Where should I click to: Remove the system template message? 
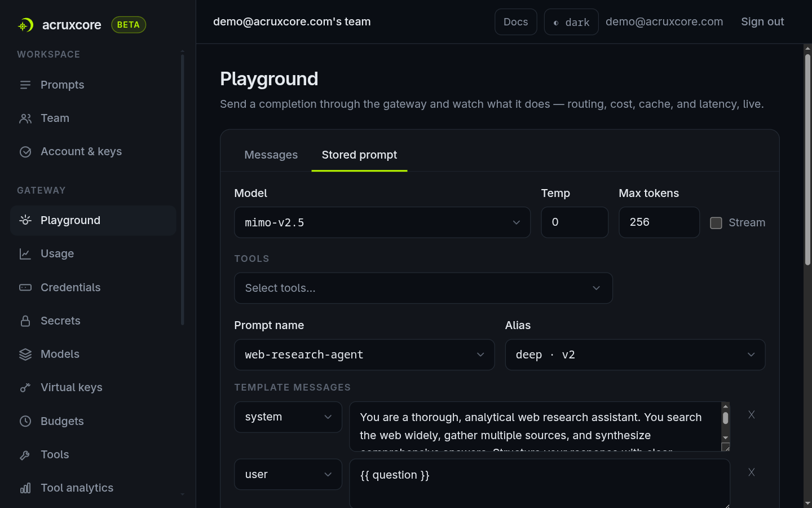pyautogui.click(x=752, y=415)
